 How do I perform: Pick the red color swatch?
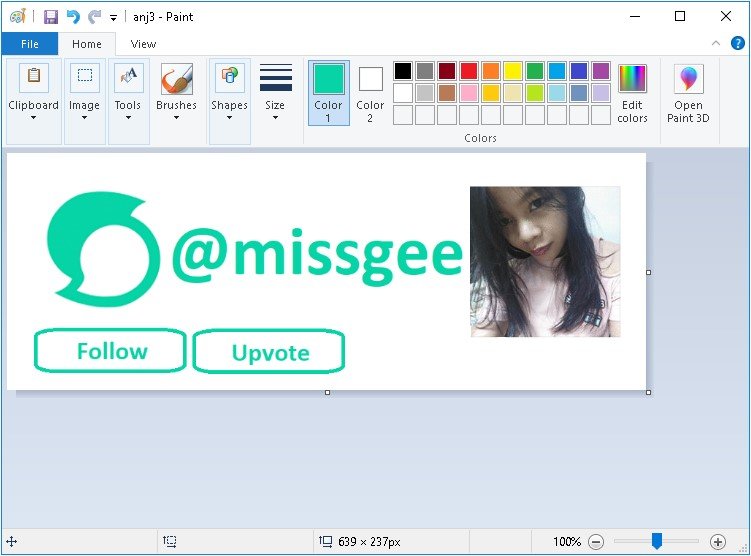[469, 71]
